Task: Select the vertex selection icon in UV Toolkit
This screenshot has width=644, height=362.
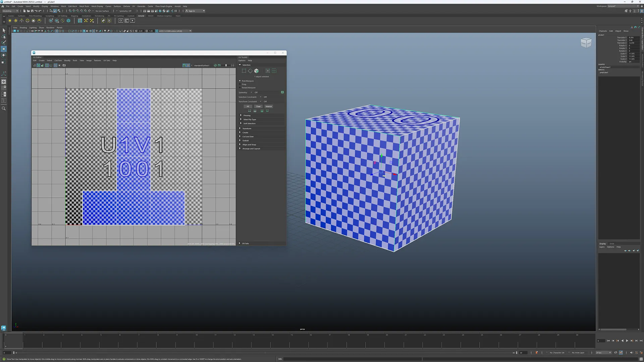Action: click(244, 71)
